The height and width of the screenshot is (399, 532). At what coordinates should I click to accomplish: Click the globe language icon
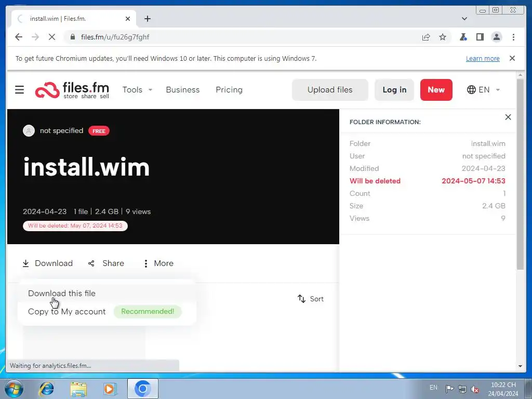471,89
